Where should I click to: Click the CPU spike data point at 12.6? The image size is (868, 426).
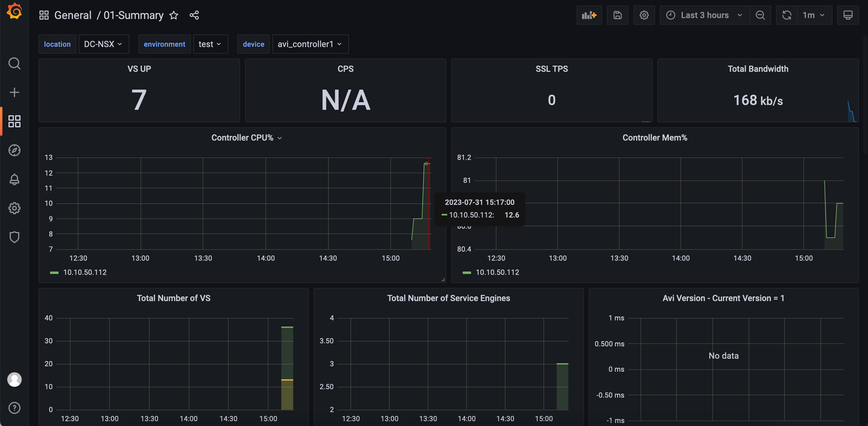point(426,164)
